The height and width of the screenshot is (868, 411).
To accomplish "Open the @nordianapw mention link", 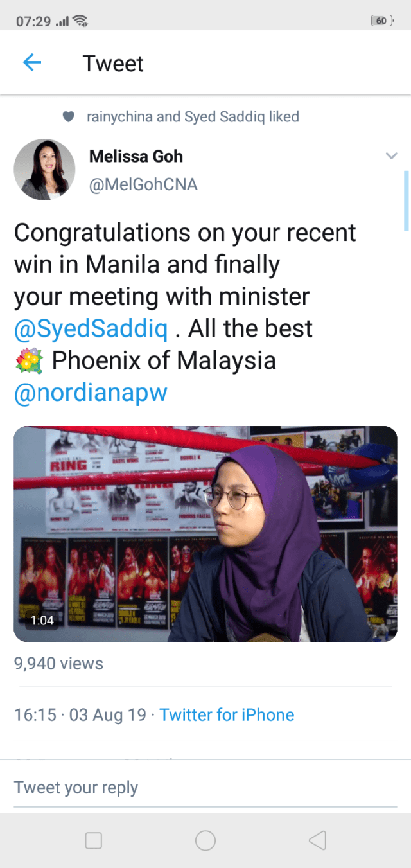I will pyautogui.click(x=91, y=393).
